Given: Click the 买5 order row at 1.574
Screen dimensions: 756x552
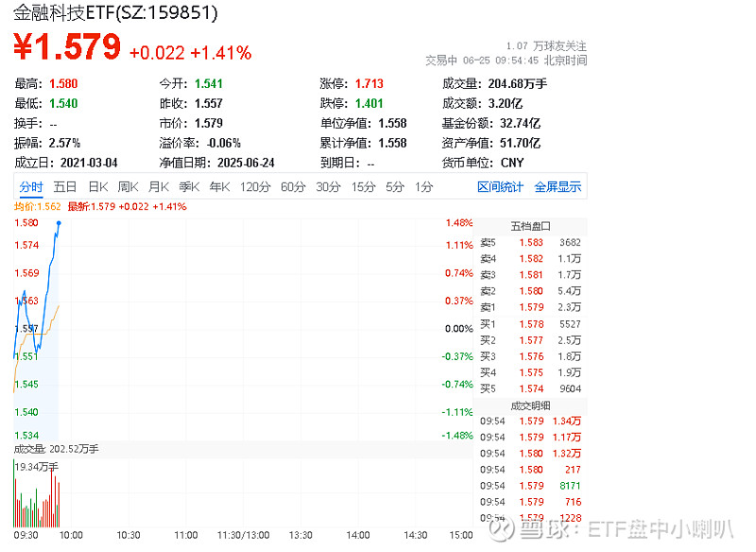Looking at the screenshot, I should [x=531, y=388].
